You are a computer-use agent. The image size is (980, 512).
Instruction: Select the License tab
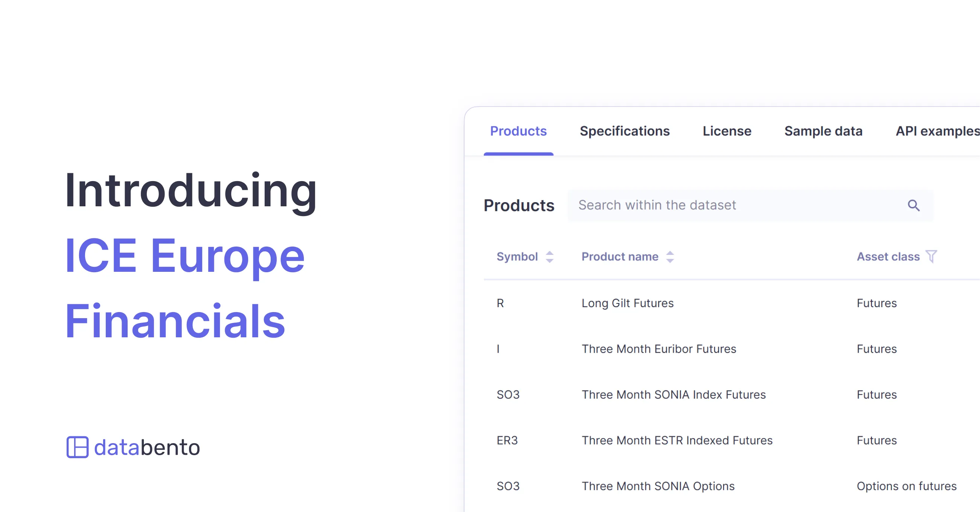[727, 131]
